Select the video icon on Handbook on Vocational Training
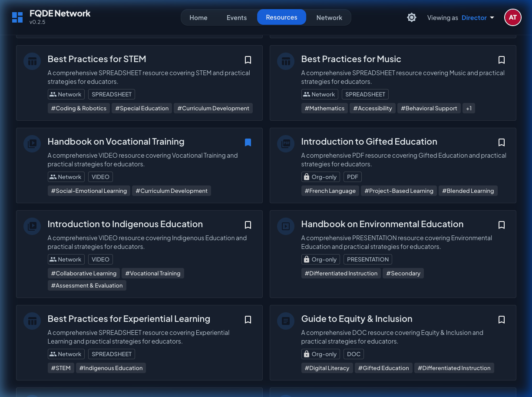Screen dimensions: 532x397 pyautogui.click(x=32, y=144)
